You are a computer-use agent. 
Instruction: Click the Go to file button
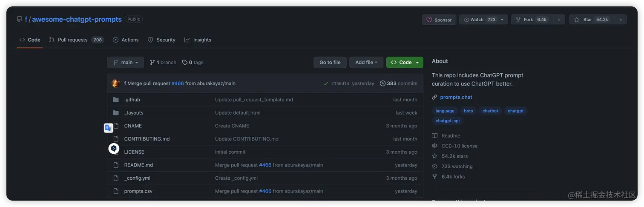coord(330,62)
